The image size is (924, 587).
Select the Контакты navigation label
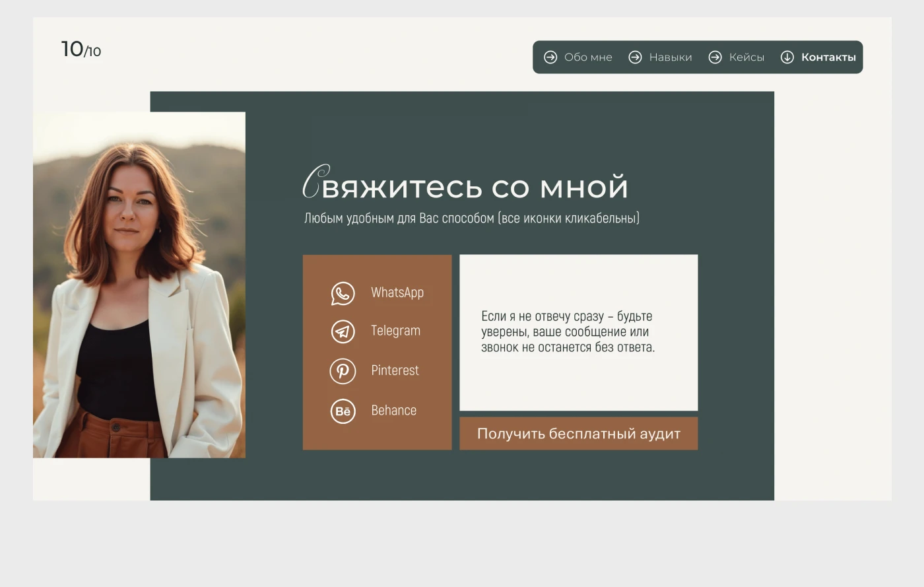point(828,57)
